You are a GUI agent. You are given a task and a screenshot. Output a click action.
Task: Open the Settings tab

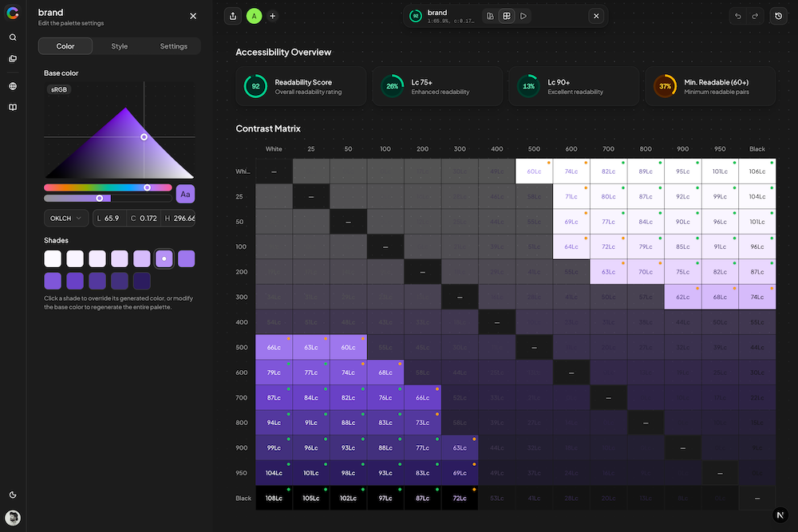173,46
